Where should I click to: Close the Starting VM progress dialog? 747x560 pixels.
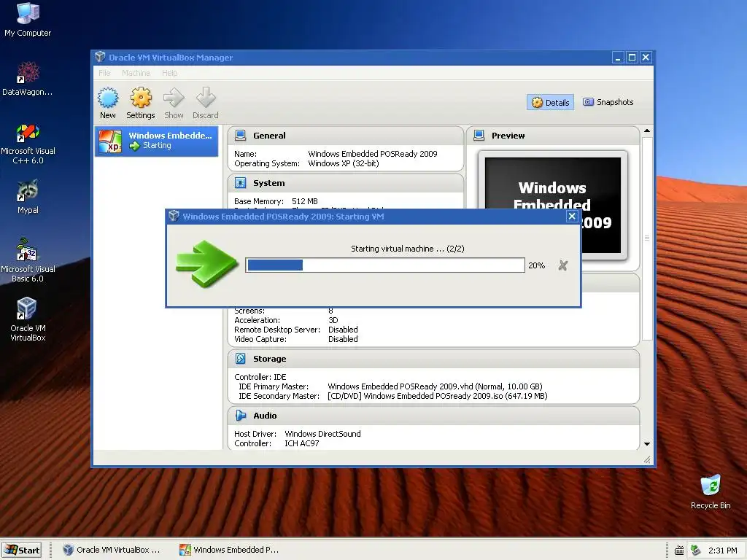[x=572, y=216]
